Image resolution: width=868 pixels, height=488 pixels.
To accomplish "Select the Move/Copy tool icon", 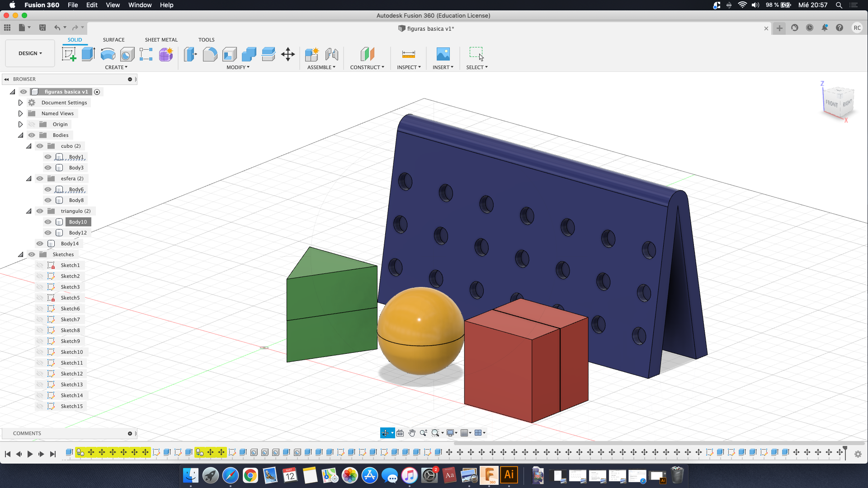I will click(288, 54).
